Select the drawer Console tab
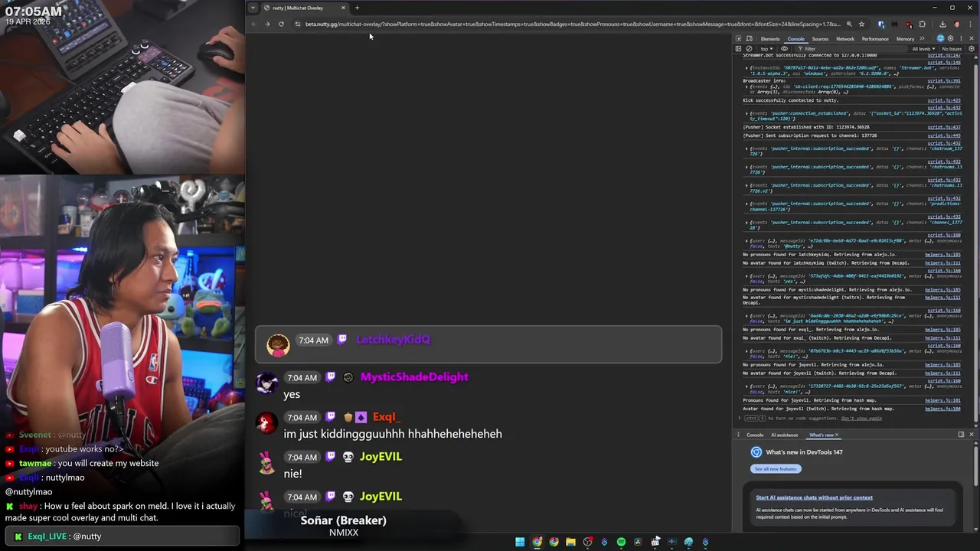Viewport: 980px width, 551px height. tap(755, 435)
